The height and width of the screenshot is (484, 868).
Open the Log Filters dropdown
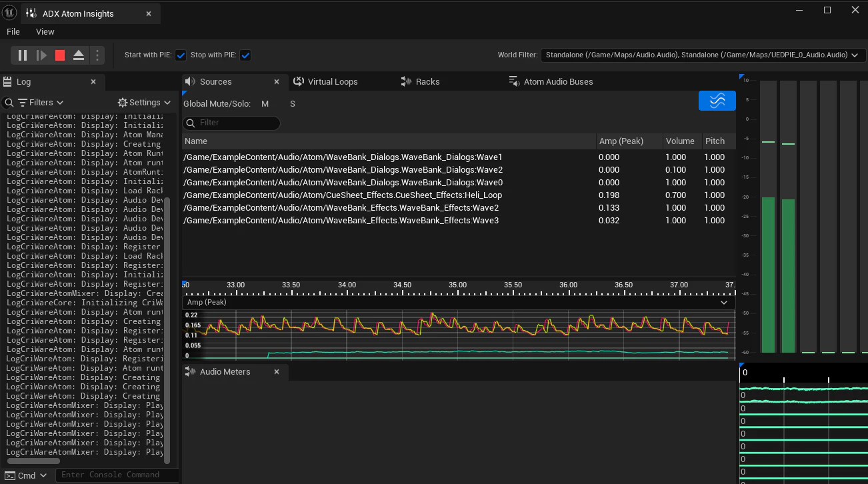pyautogui.click(x=41, y=103)
